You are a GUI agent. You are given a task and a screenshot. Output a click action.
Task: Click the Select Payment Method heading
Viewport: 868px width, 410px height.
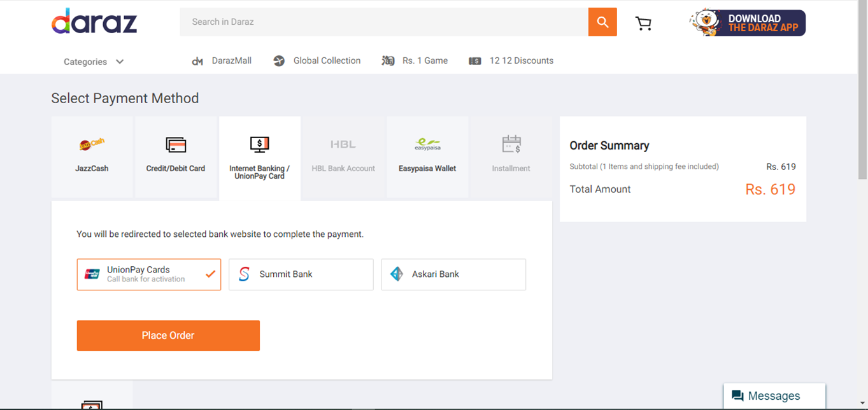coord(125,98)
